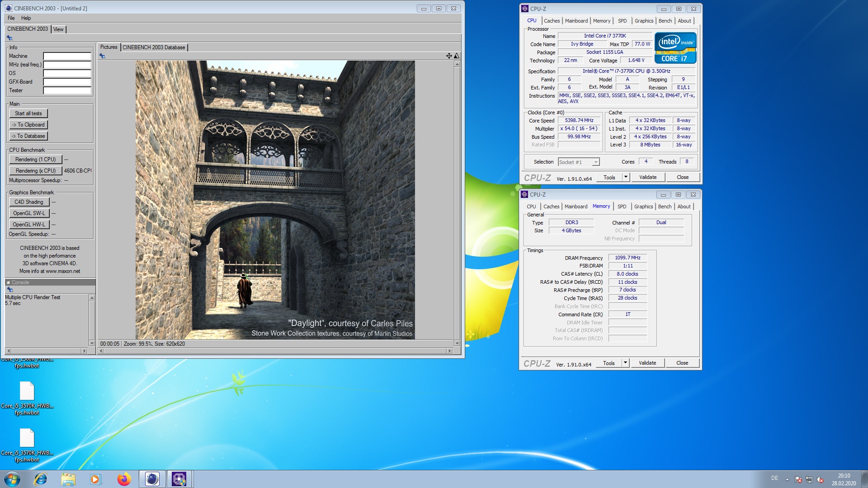Open Windows Explorer folder in taskbar
Screen dimensions: 868x488
tap(68, 479)
